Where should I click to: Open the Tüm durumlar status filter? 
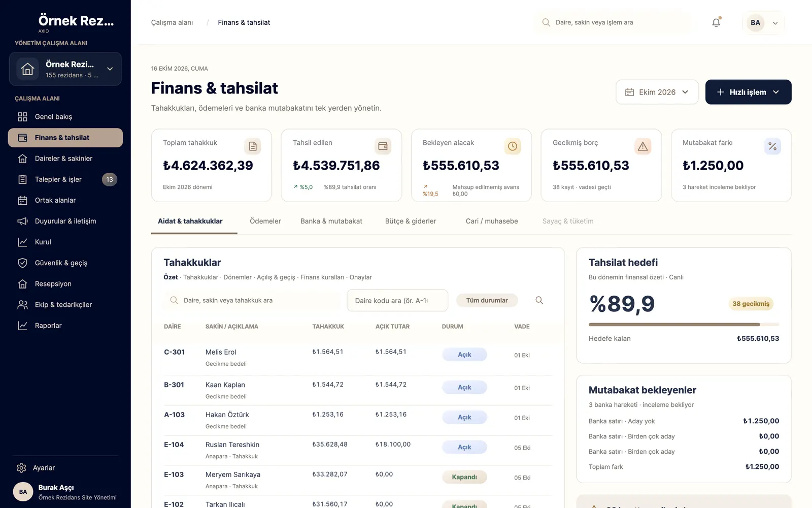coord(487,300)
